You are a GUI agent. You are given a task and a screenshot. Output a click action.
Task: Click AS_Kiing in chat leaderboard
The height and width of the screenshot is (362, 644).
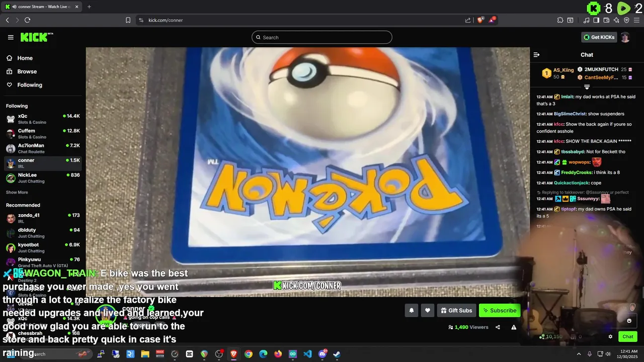tap(563, 70)
